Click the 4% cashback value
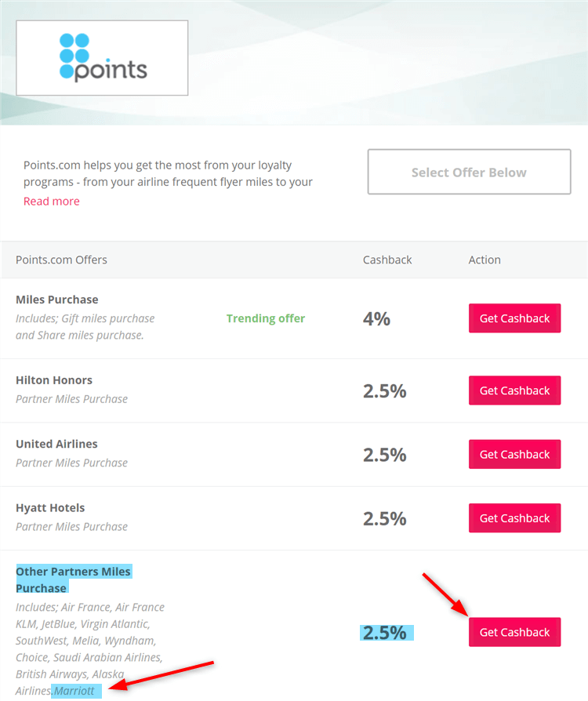 [x=376, y=318]
